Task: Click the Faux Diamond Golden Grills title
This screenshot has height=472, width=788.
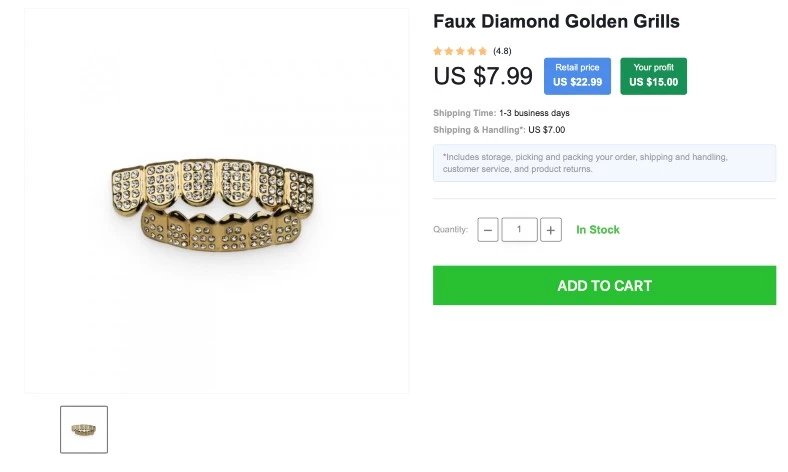Action: pyautogui.click(x=556, y=21)
